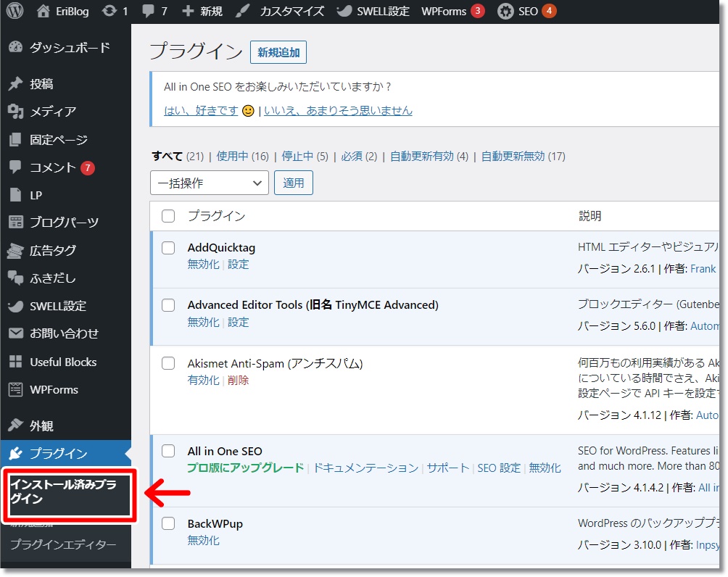The height and width of the screenshot is (577, 728).
Task: Open Advanced Editor Tools 設定 link
Action: pyautogui.click(x=238, y=322)
